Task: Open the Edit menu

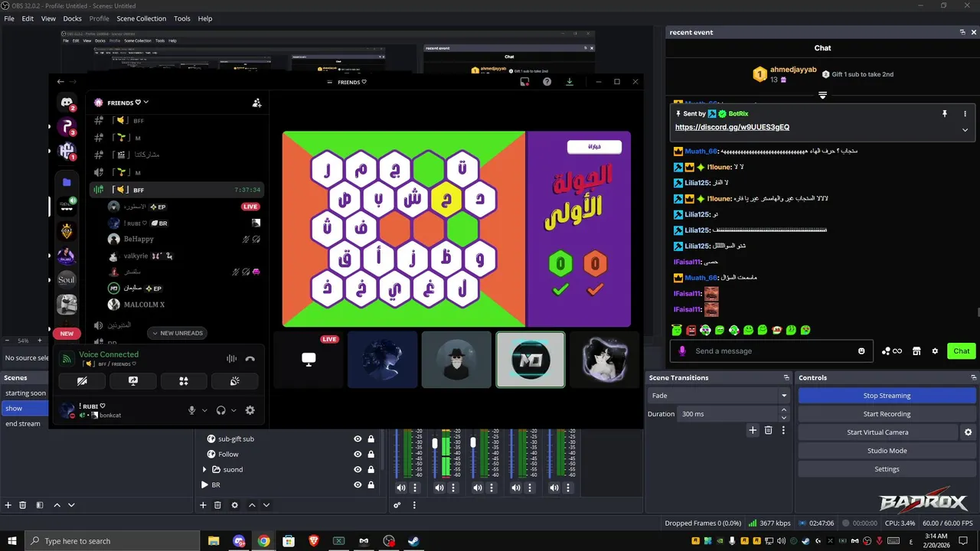Action: (28, 18)
